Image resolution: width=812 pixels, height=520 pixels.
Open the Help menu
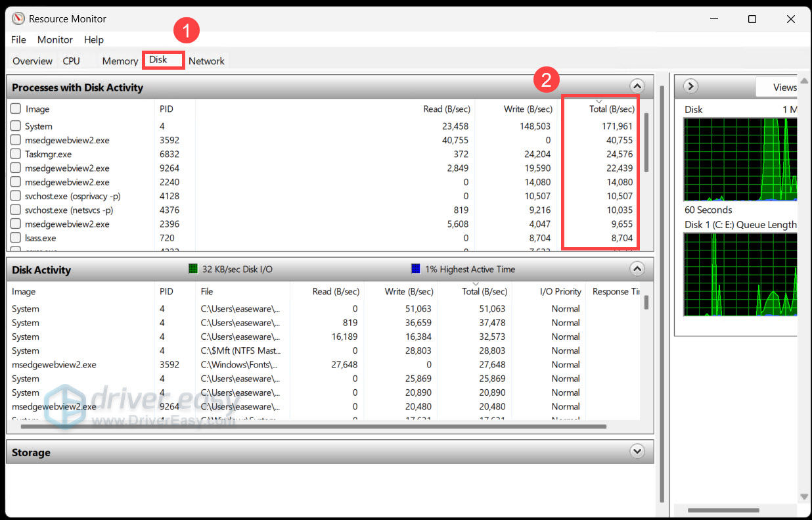click(x=94, y=39)
